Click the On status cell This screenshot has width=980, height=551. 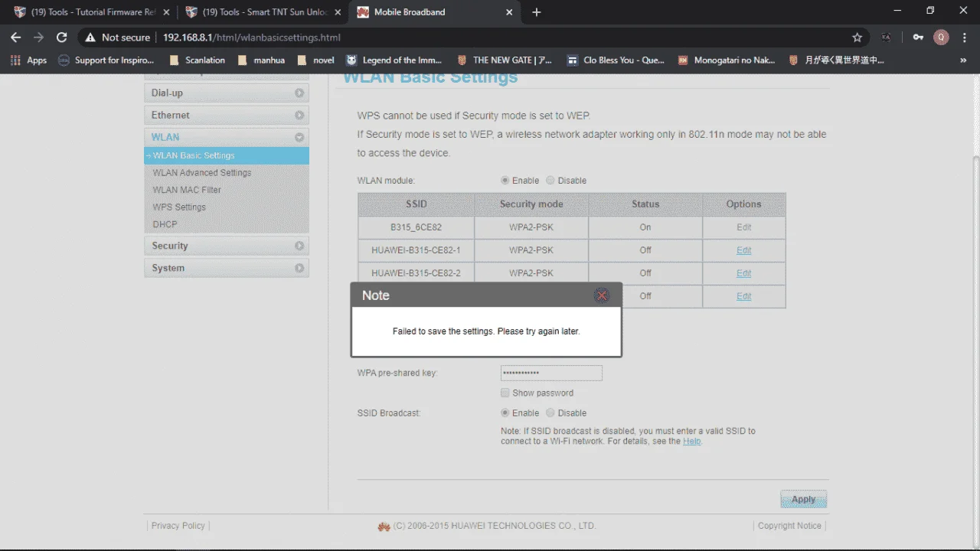[x=645, y=227]
